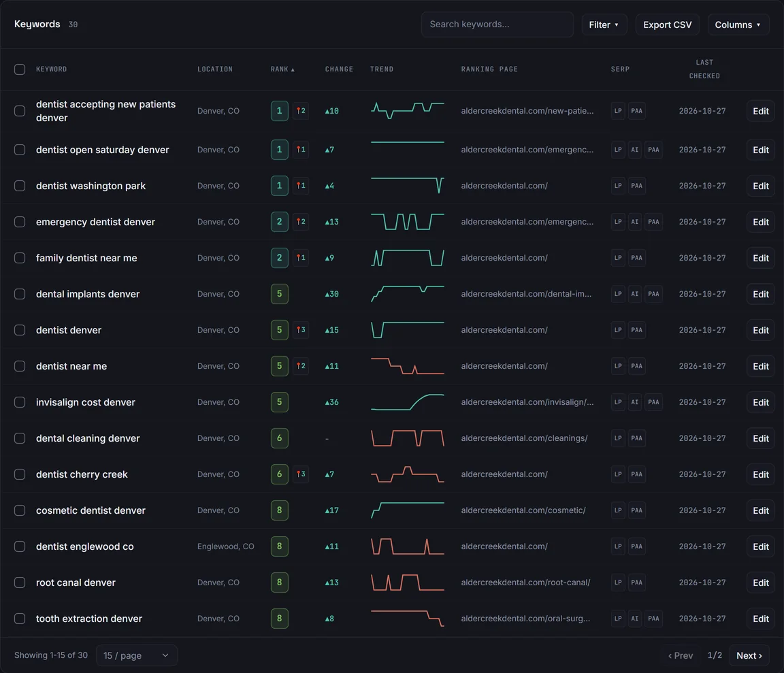Image resolution: width=784 pixels, height=673 pixels.
Task: Edit the dentist washington park keyword
Action: click(x=760, y=186)
